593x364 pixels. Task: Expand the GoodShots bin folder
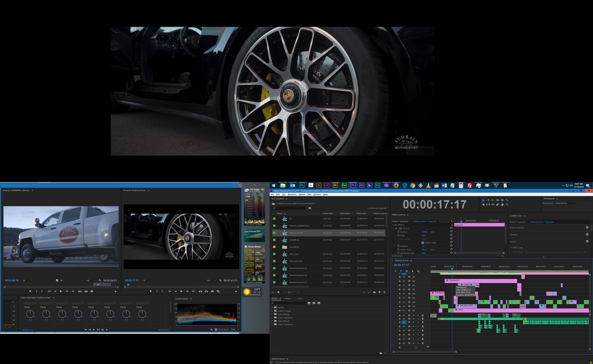(279, 247)
